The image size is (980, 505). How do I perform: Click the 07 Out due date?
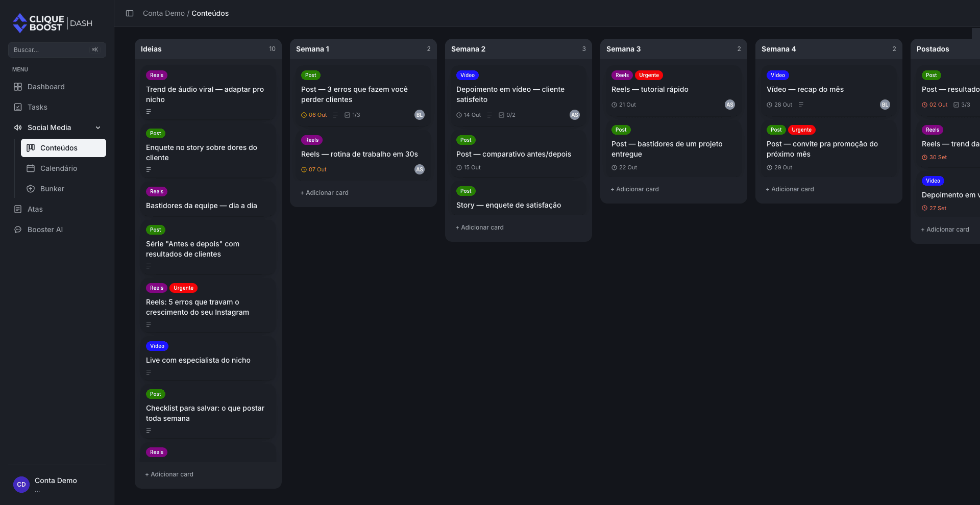pyautogui.click(x=314, y=169)
